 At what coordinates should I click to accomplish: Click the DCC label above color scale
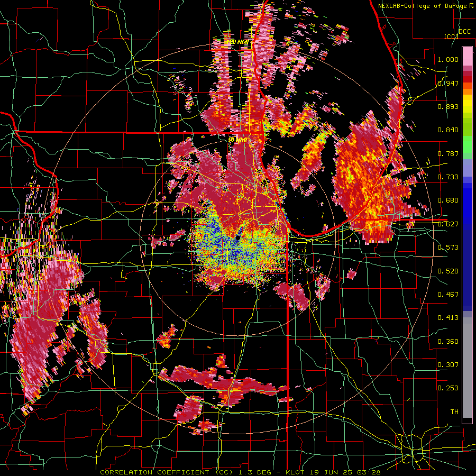(464, 32)
